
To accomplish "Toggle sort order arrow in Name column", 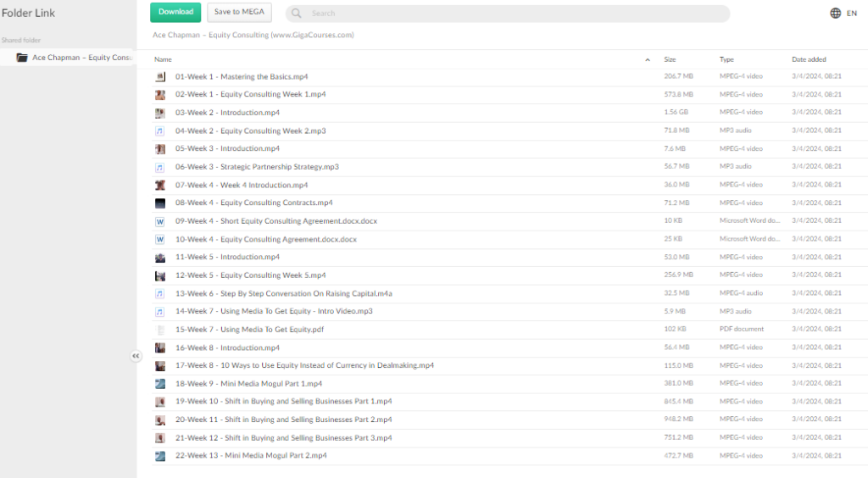I will (648, 60).
